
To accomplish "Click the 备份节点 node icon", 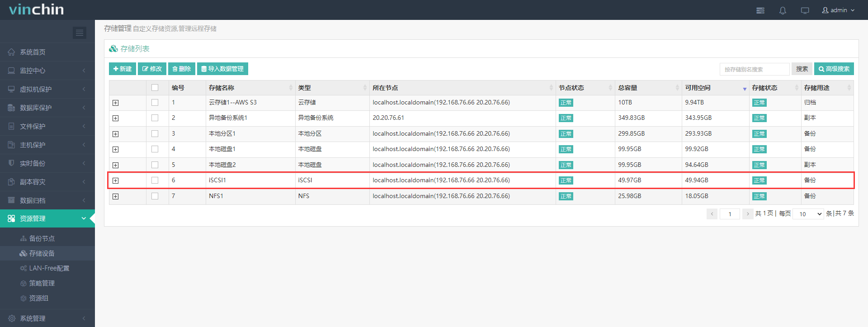I will point(24,238).
